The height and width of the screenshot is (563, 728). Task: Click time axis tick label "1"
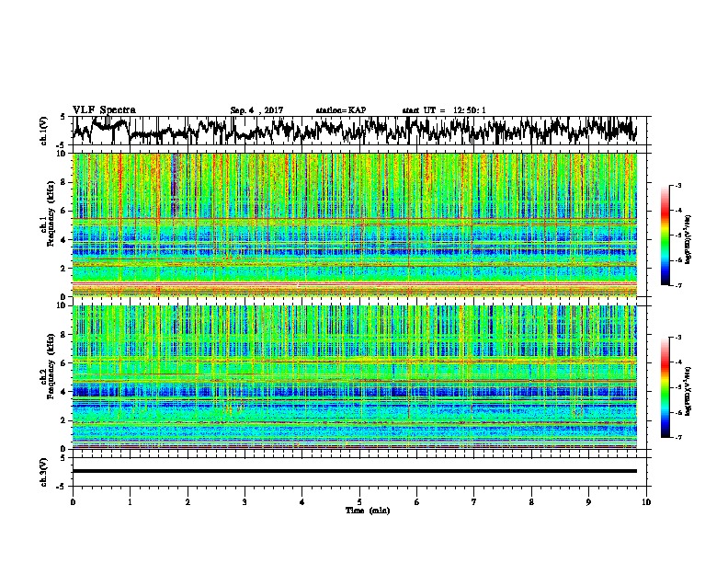click(131, 502)
